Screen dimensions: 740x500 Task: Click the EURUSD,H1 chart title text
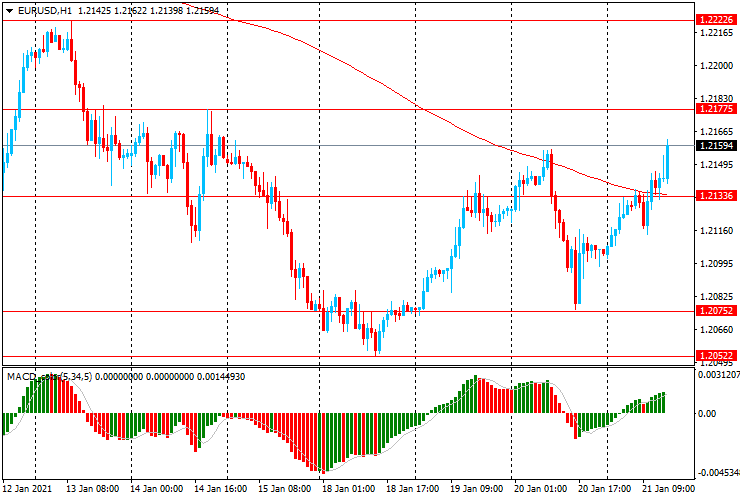click(45, 10)
